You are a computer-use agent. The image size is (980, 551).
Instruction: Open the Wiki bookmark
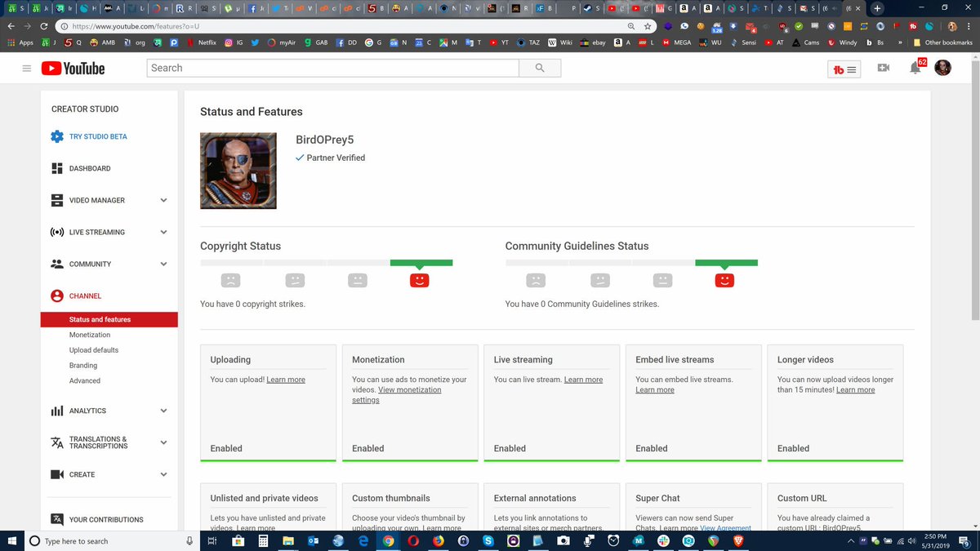coord(560,42)
